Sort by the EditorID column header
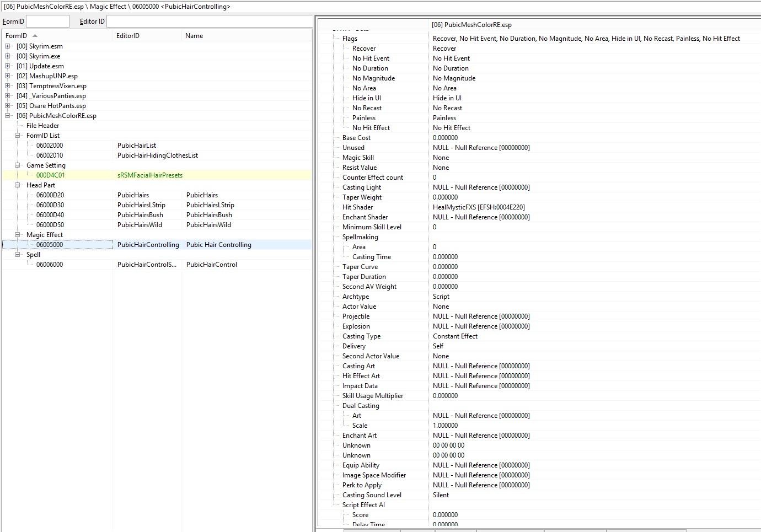761x532 pixels. (147, 36)
